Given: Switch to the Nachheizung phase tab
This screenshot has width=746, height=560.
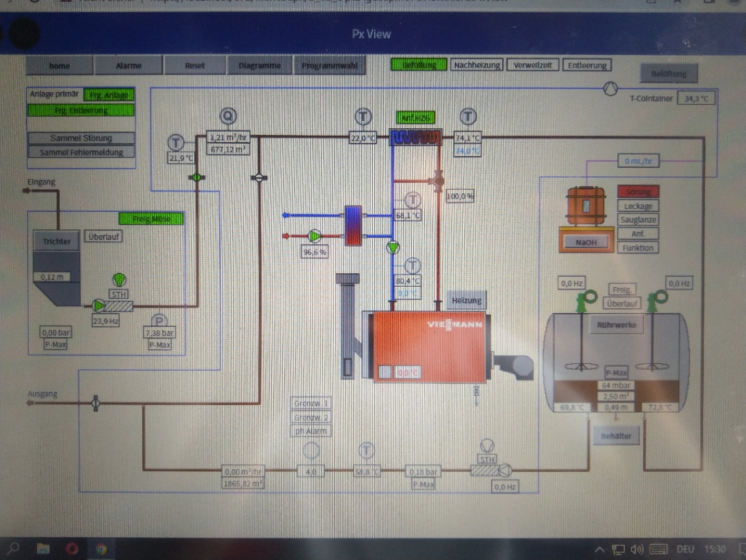Looking at the screenshot, I should (476, 65).
